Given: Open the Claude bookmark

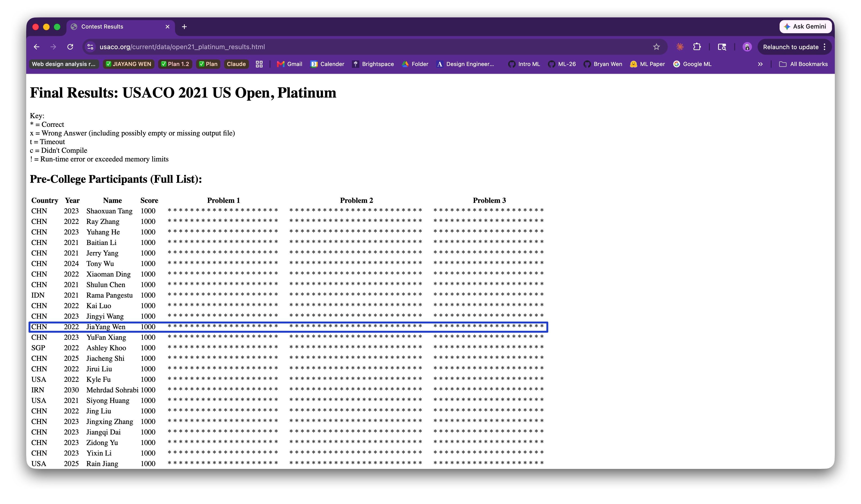Looking at the screenshot, I should [236, 64].
